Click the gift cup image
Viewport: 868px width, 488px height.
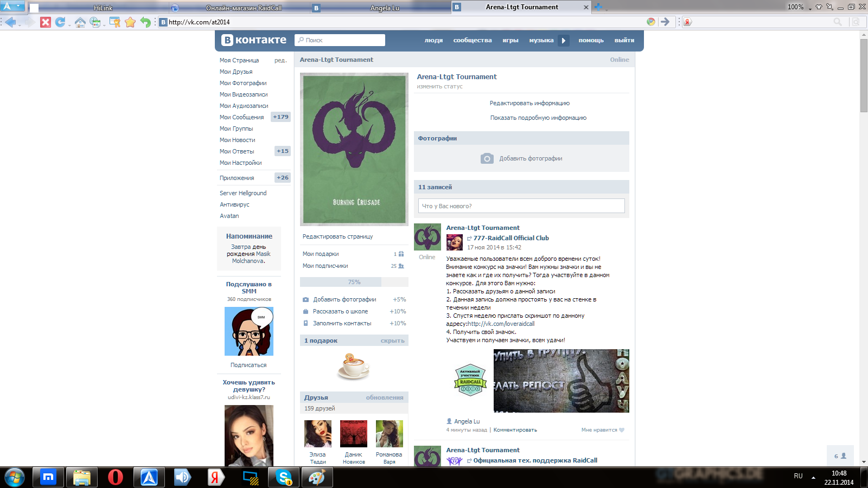point(353,366)
